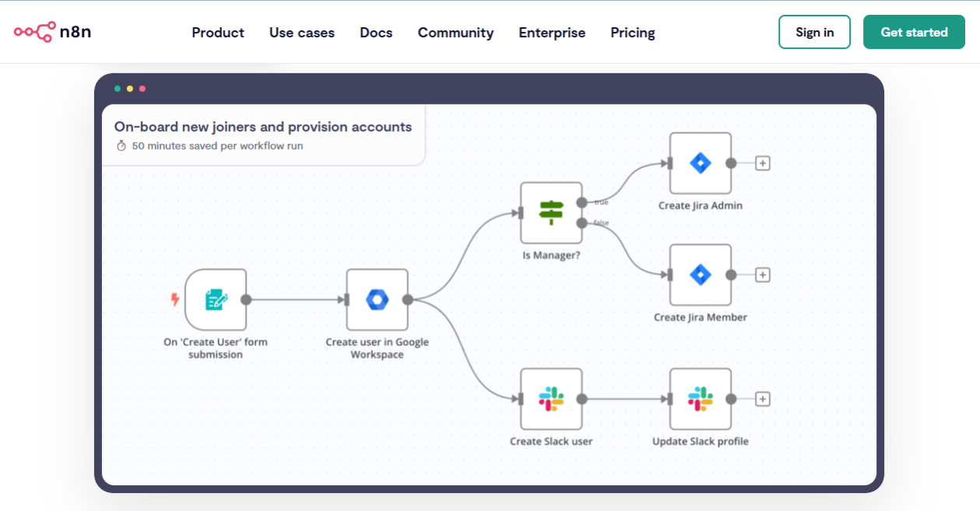Navigate to the Pricing page

(632, 33)
